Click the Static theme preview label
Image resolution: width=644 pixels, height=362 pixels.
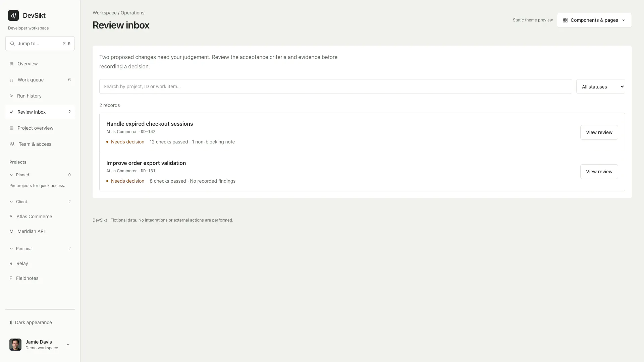(x=533, y=20)
